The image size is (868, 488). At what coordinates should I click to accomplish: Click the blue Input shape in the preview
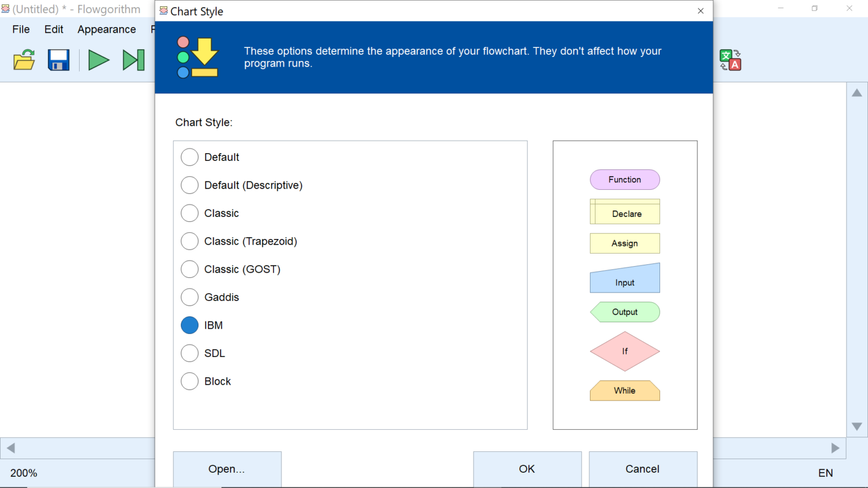click(x=624, y=278)
